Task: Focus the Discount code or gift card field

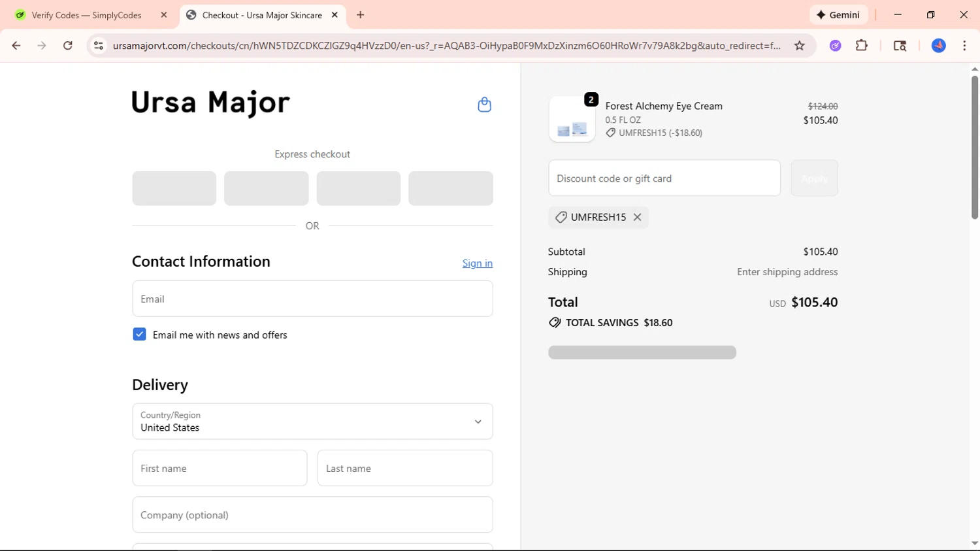Action: (x=664, y=178)
